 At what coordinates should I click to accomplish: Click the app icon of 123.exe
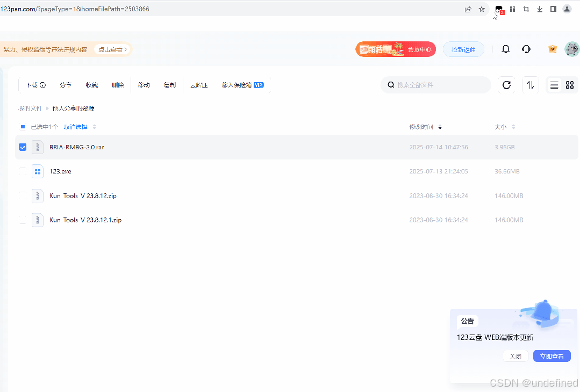point(38,171)
